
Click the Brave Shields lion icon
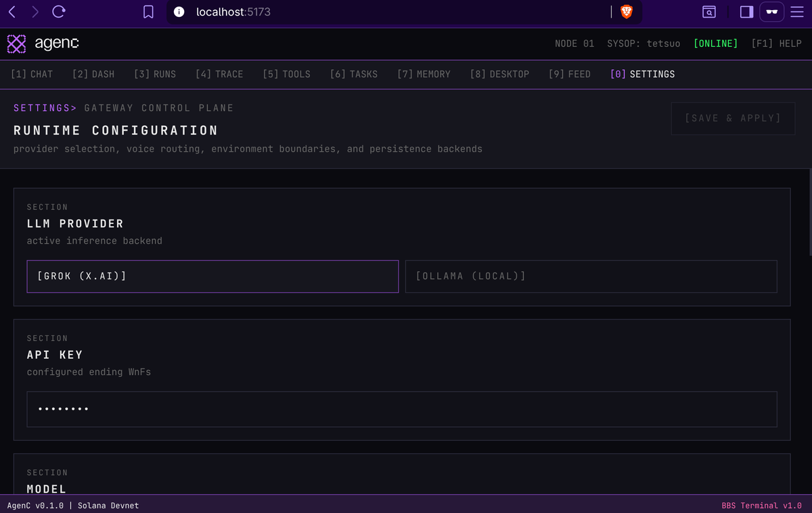pos(627,12)
